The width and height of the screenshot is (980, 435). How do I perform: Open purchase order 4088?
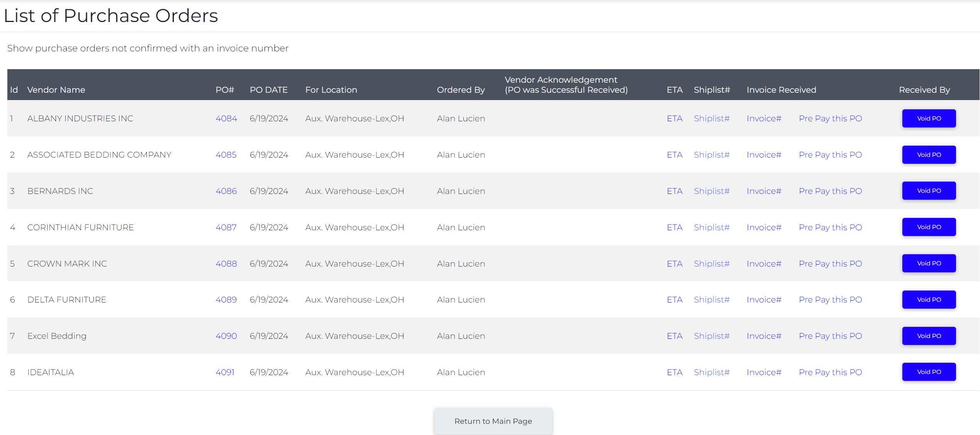click(226, 264)
